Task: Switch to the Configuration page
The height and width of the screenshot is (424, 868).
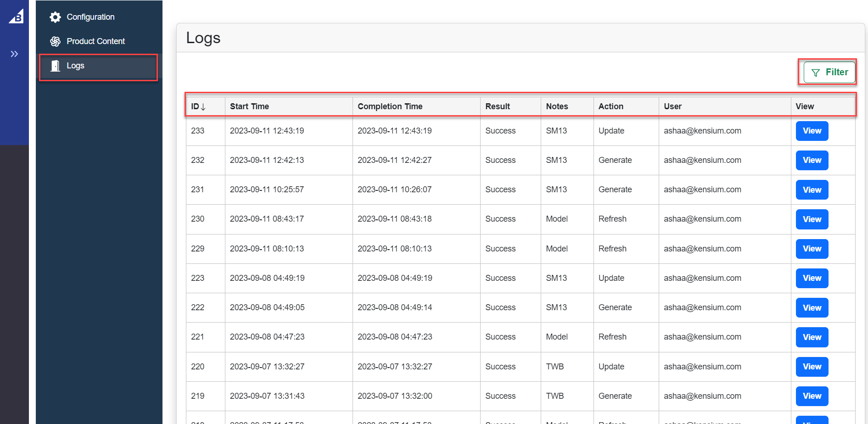Action: [90, 17]
